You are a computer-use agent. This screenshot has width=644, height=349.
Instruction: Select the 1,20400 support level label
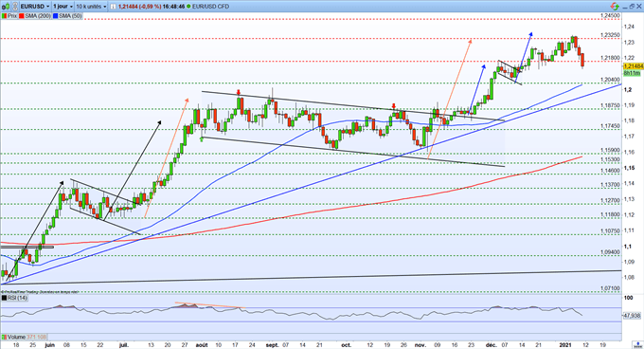(x=610, y=80)
